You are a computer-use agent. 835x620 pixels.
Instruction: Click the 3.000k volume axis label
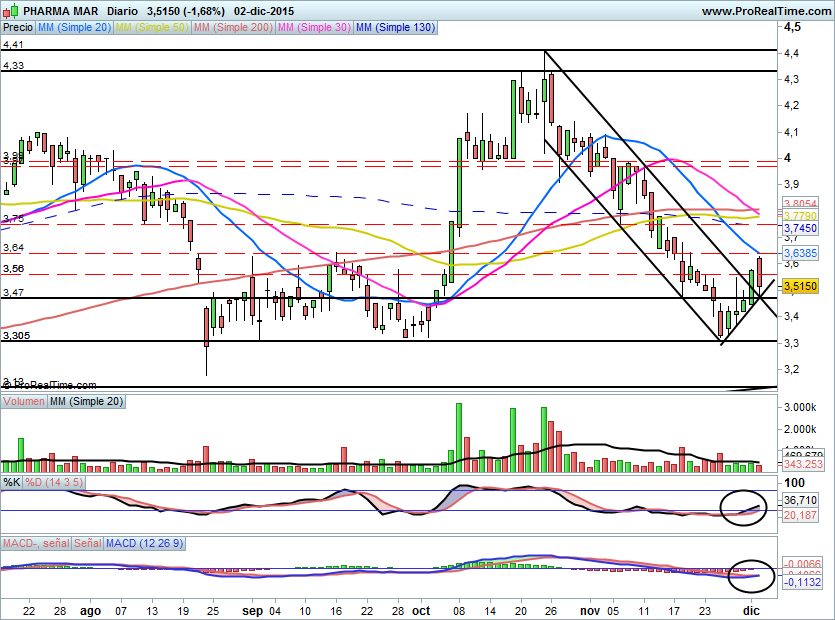(800, 407)
